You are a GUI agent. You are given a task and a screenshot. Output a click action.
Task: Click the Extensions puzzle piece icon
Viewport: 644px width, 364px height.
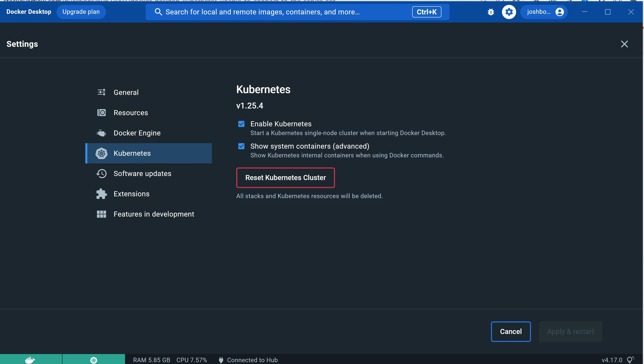pyautogui.click(x=101, y=194)
